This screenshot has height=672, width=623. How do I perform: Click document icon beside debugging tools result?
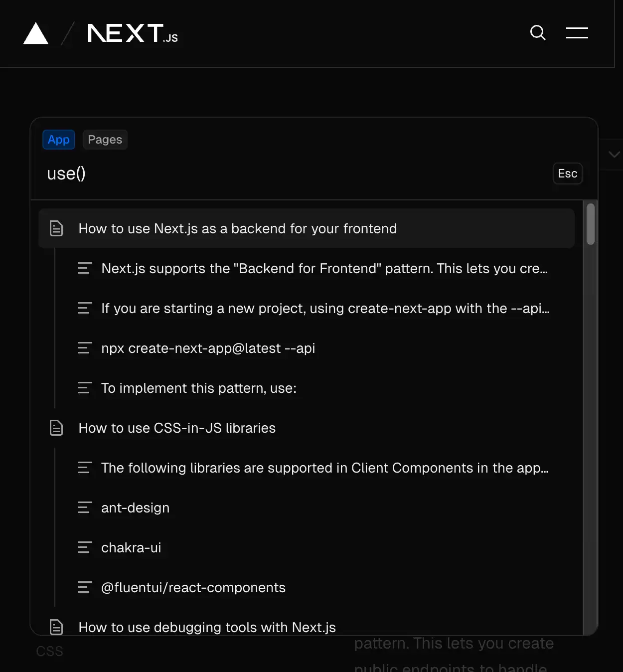coord(56,627)
